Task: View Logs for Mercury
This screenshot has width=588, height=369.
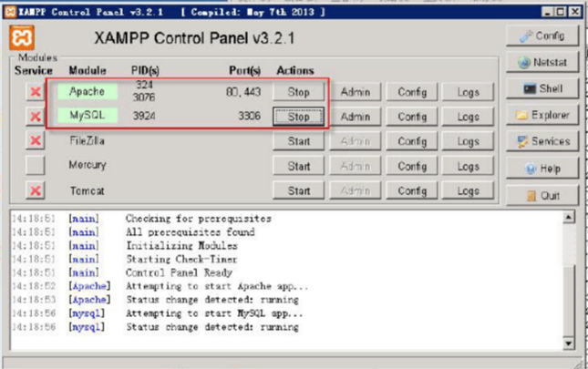Action: (468, 167)
